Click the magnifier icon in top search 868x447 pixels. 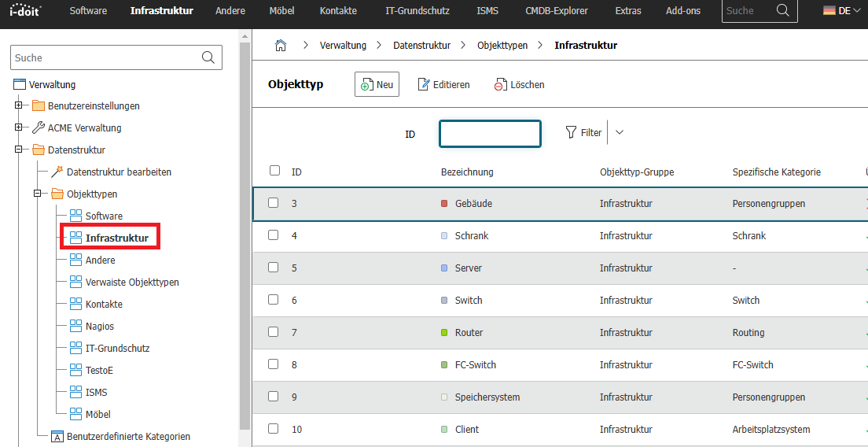[x=783, y=10]
